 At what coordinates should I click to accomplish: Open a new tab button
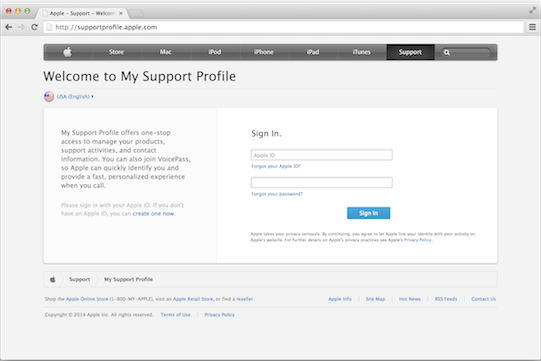click(136, 14)
